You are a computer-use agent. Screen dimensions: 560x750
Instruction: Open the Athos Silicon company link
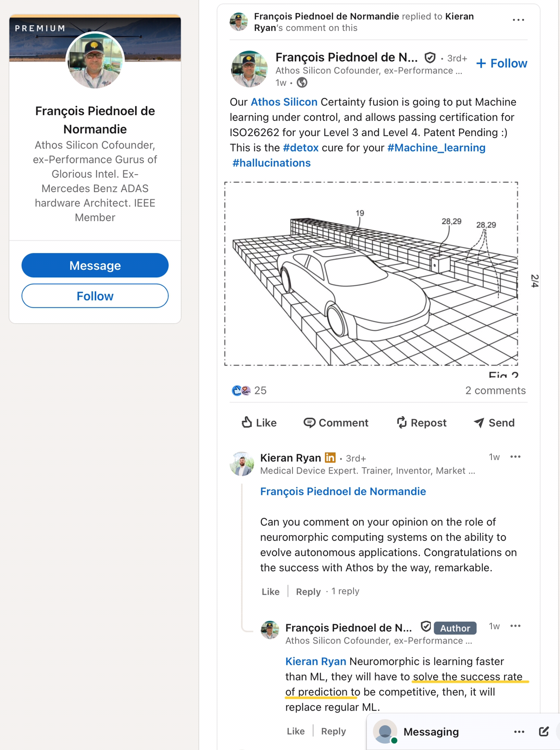[x=284, y=102]
